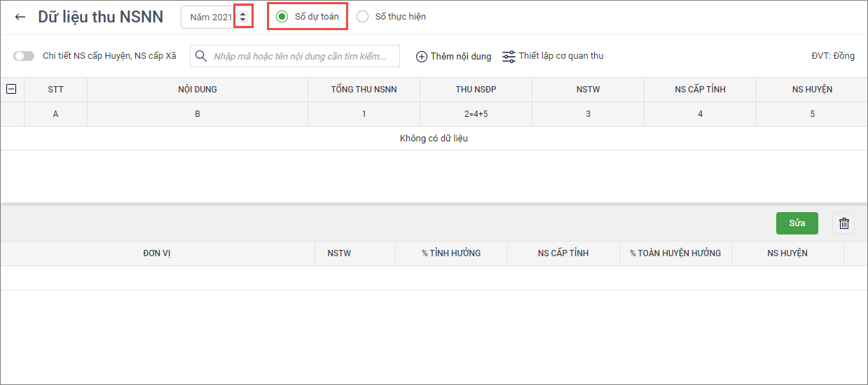Select the Số thực hiện radio option
The height and width of the screenshot is (385, 868).
[363, 17]
